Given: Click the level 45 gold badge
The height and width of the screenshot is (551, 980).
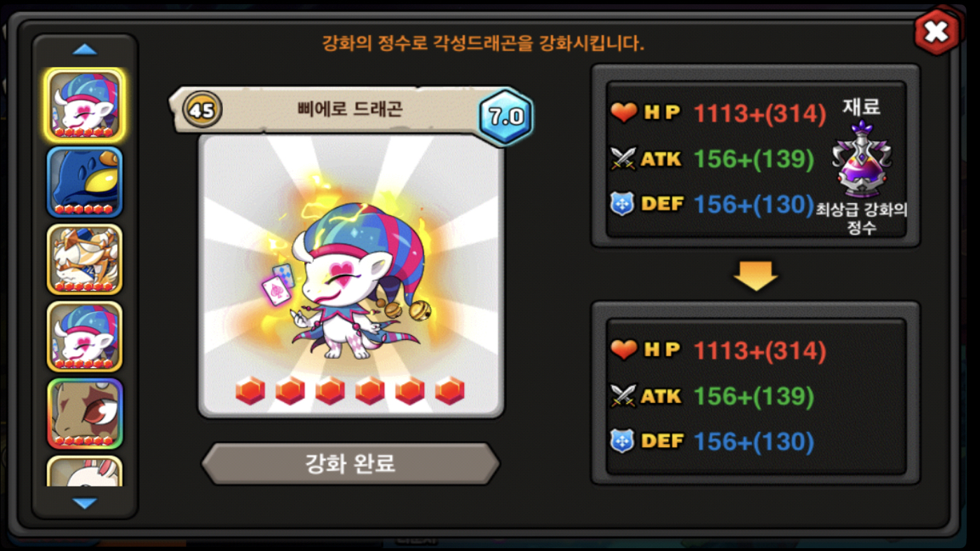Looking at the screenshot, I should pos(202,110).
